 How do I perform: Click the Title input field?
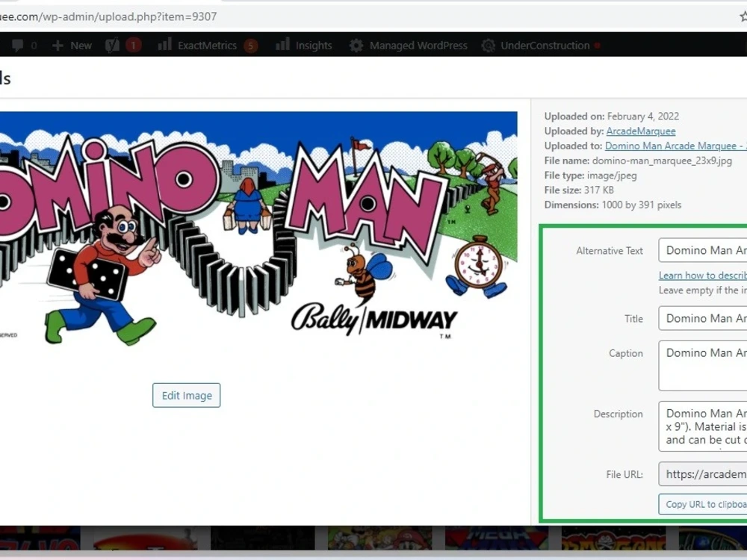[703, 319]
